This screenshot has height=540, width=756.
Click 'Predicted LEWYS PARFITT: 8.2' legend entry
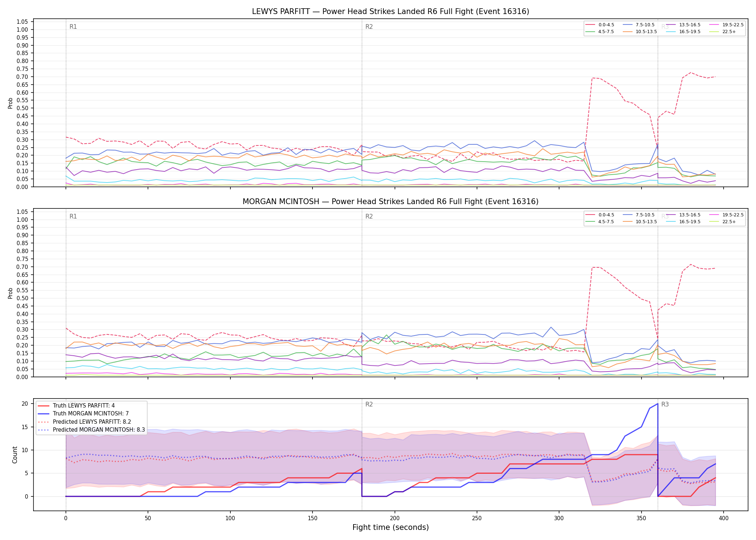(x=85, y=422)
